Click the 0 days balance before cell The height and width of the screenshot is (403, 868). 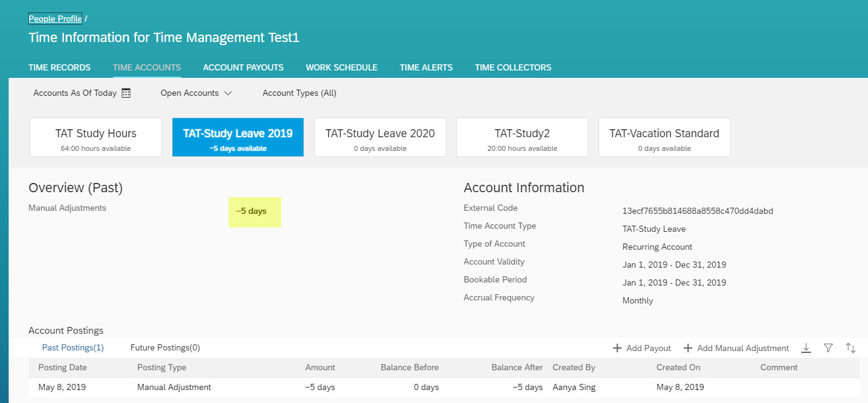pos(426,387)
